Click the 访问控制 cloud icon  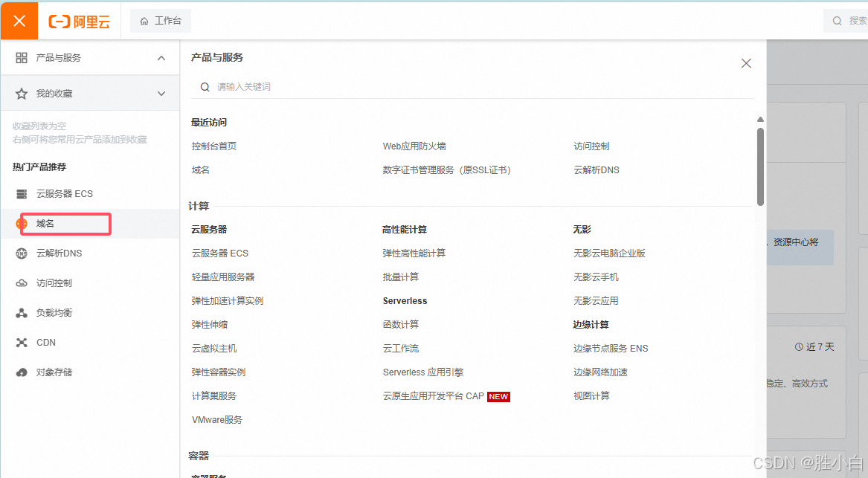click(22, 283)
